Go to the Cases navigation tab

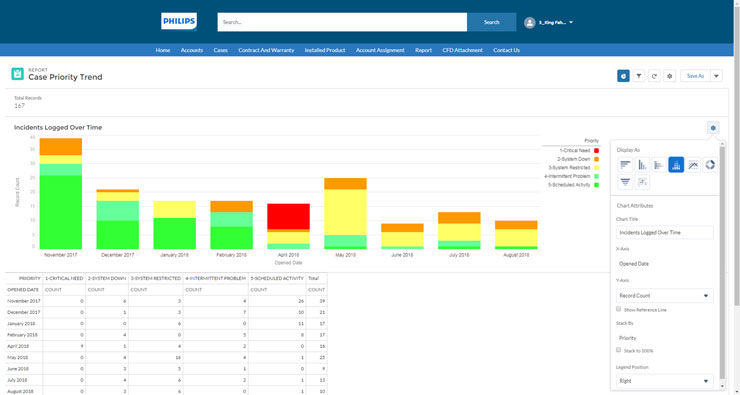(220, 50)
